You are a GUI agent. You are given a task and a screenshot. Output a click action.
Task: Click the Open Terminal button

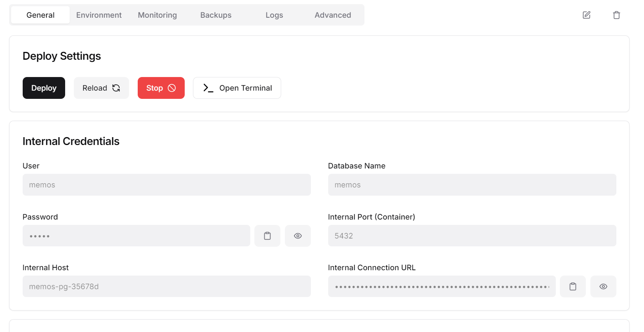tap(237, 88)
